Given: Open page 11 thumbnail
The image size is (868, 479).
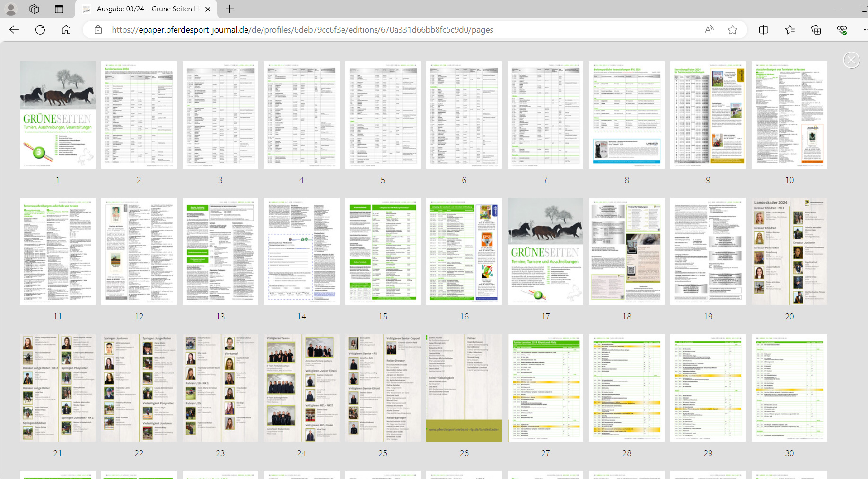Looking at the screenshot, I should tap(58, 251).
